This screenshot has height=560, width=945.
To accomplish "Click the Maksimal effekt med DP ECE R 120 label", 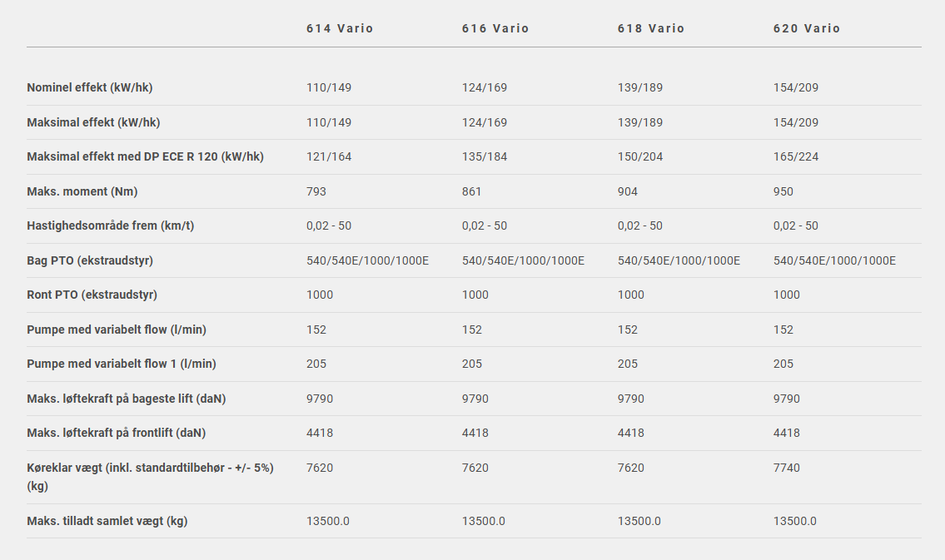I will [145, 156].
